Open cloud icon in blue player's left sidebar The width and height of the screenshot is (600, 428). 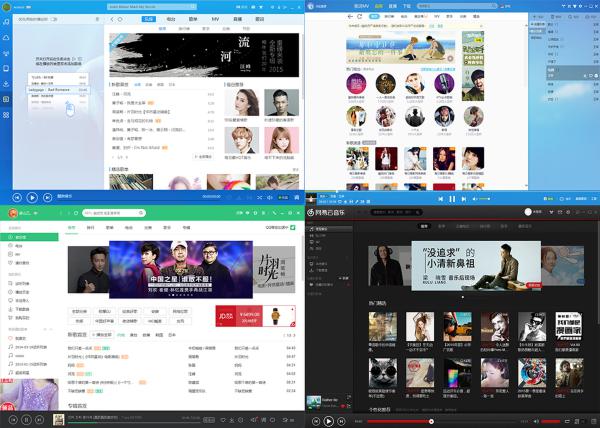pyautogui.click(x=6, y=37)
